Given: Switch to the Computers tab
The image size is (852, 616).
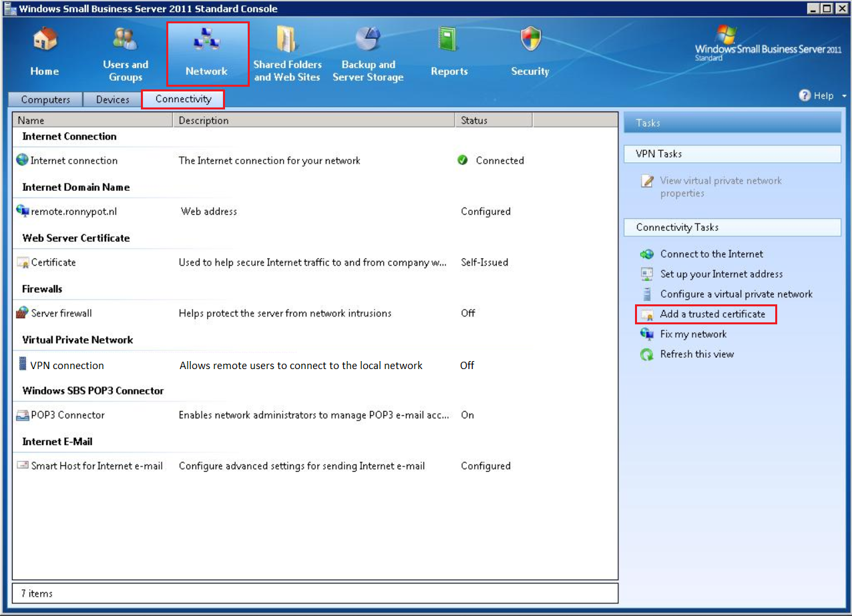Looking at the screenshot, I should 45,99.
